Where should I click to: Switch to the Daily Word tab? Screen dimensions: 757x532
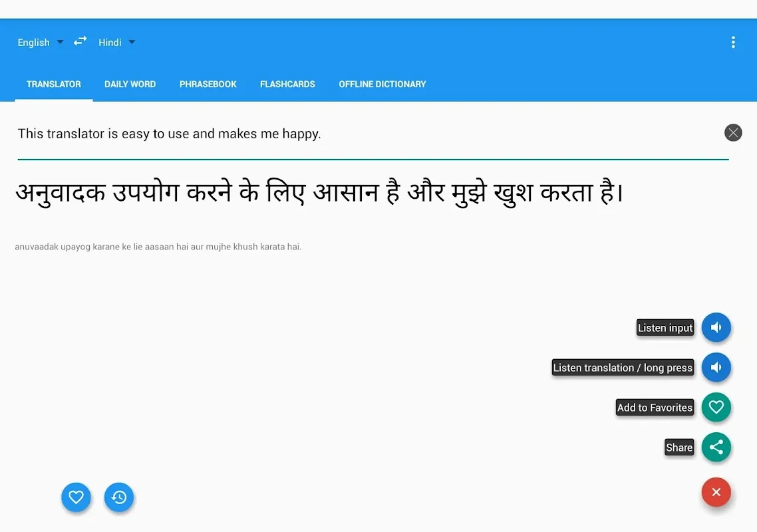pos(130,84)
